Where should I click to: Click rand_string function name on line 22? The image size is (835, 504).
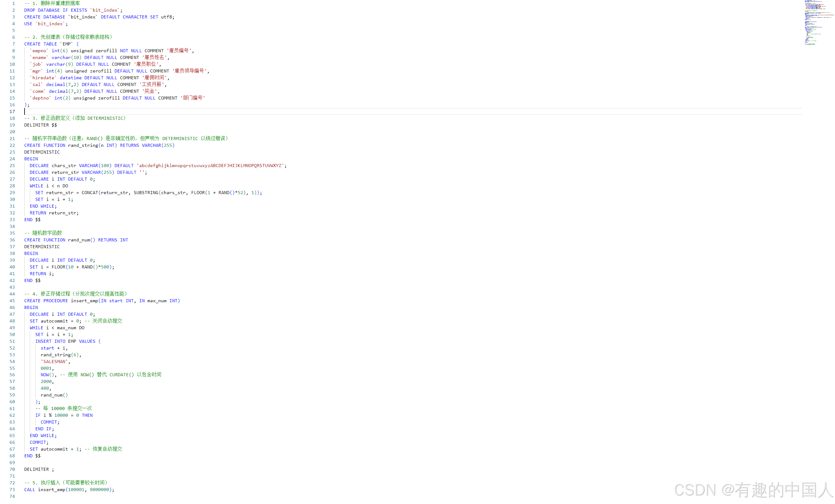pyautogui.click(x=83, y=145)
